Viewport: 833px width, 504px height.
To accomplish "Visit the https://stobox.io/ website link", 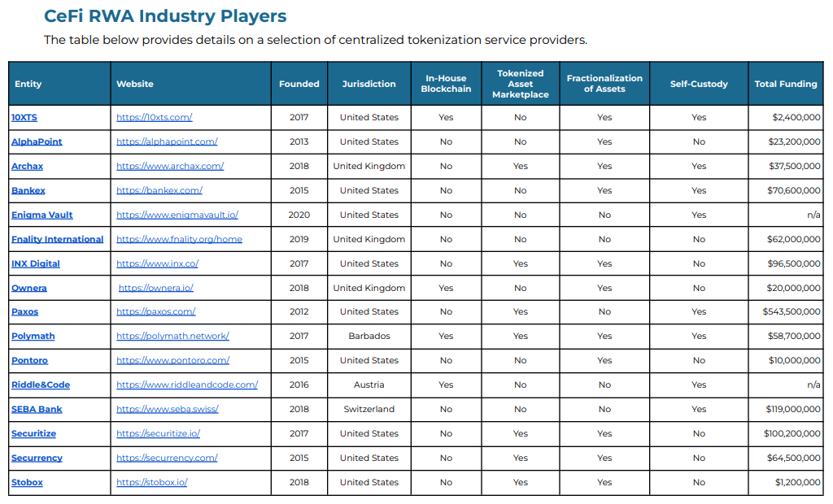I will (152, 483).
